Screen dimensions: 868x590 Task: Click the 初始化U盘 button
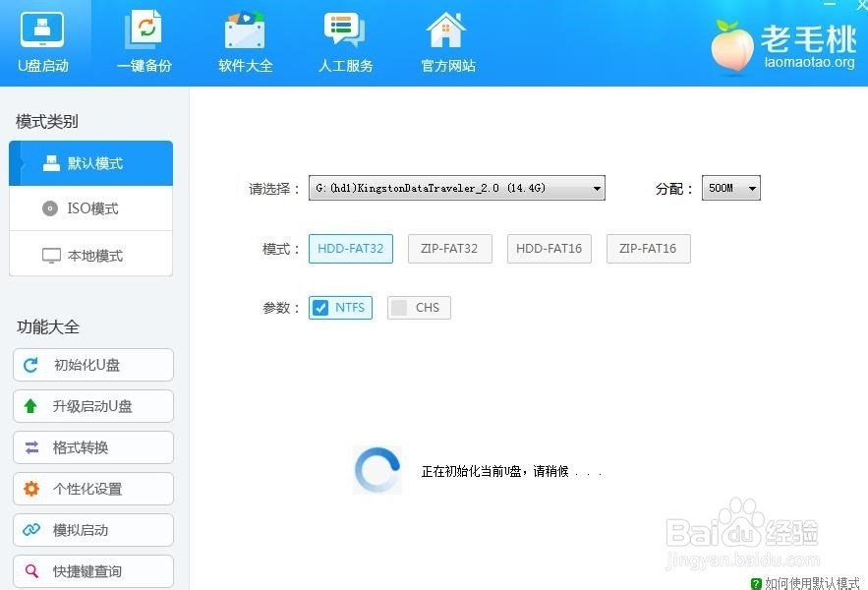pos(93,365)
